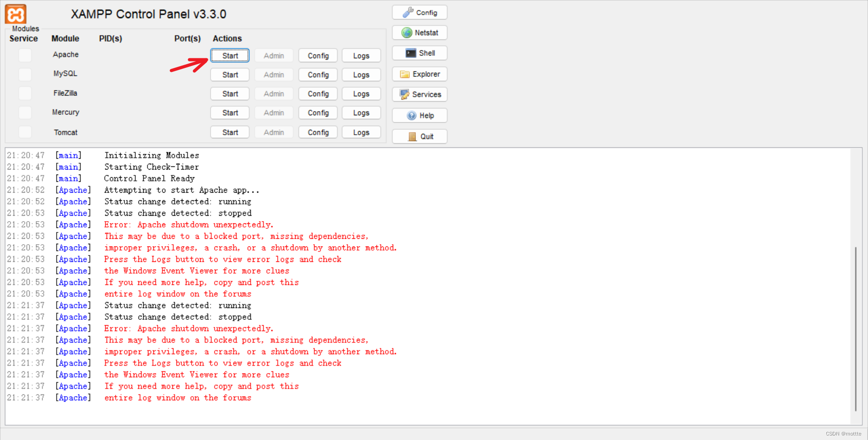Open Tomcat Config in module row

(x=318, y=132)
